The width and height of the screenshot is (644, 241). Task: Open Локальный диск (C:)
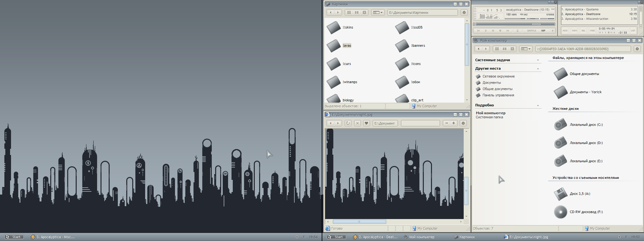pos(578,125)
